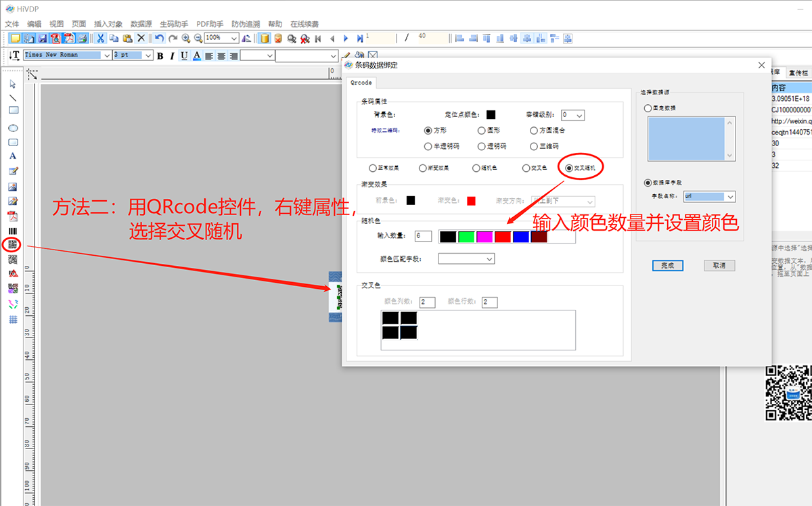Screen dimensions: 812x506
Task: Go to next record arrow
Action: tap(346, 39)
